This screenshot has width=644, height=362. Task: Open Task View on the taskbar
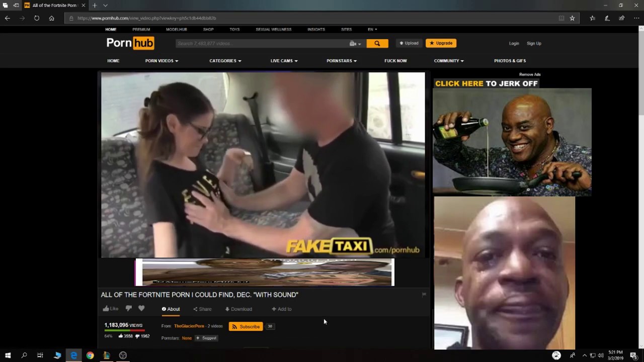pyautogui.click(x=40, y=355)
